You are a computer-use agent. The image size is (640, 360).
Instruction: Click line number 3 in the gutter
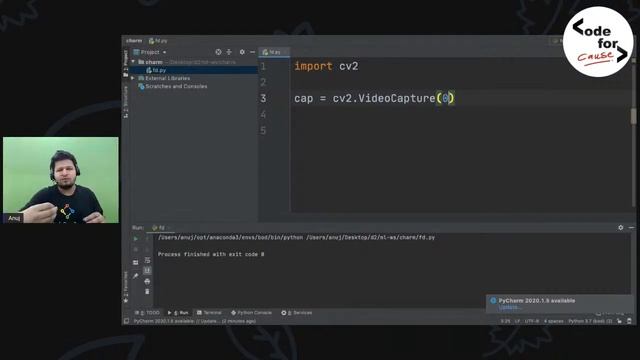point(263,98)
